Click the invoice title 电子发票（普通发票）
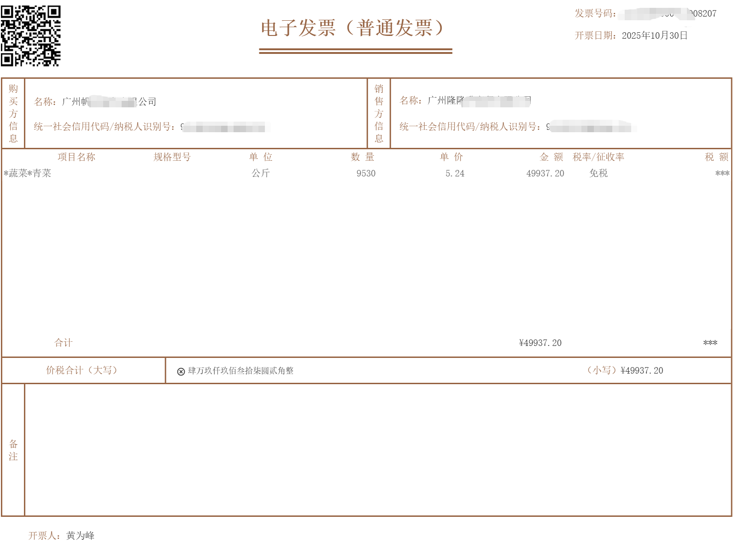 [x=354, y=28]
